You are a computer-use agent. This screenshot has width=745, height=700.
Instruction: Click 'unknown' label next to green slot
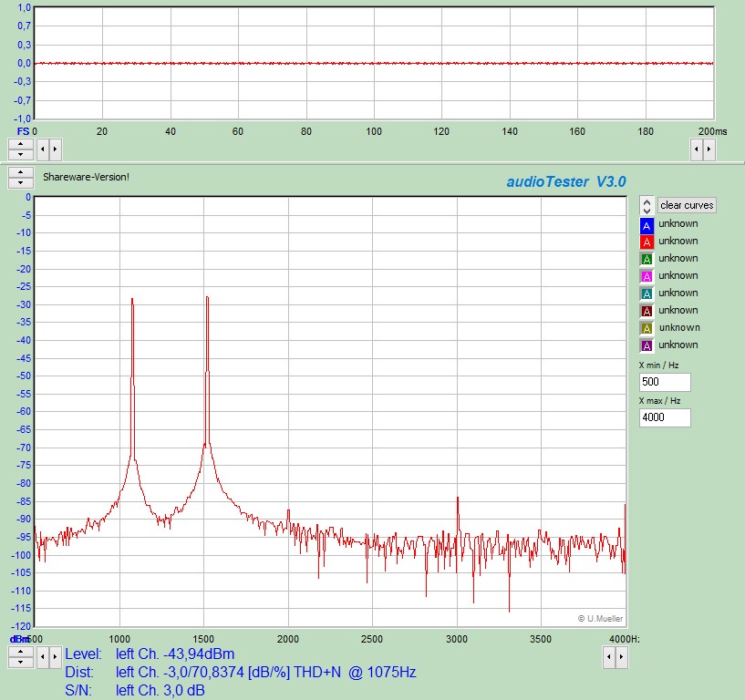pyautogui.click(x=678, y=258)
